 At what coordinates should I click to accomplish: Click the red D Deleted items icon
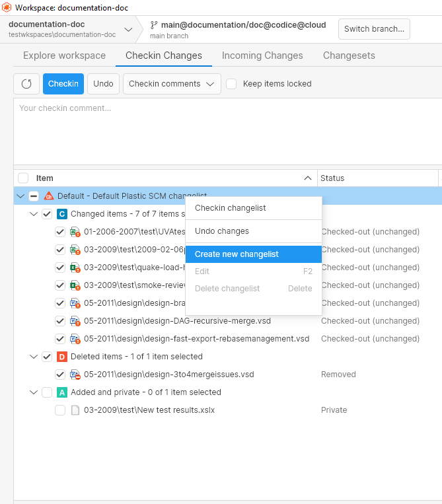point(62,357)
